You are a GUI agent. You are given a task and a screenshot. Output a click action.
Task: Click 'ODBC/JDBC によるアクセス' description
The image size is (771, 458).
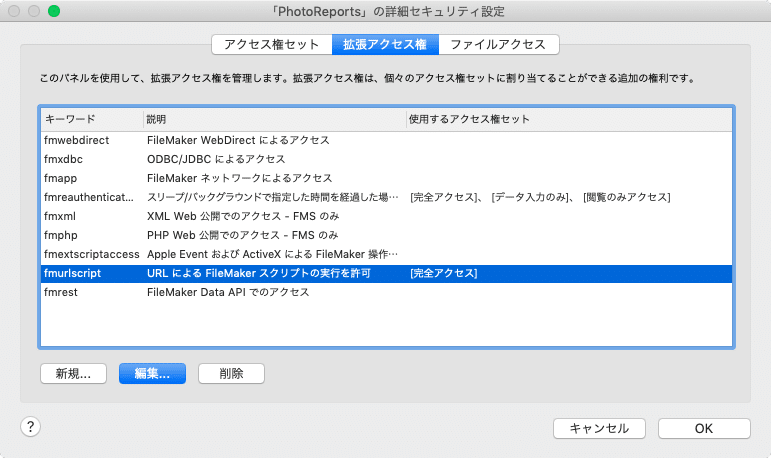pyautogui.click(x=216, y=159)
